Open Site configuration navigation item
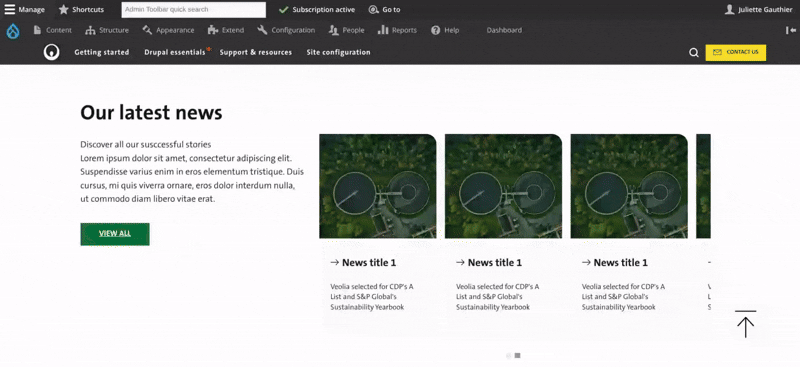The image size is (800, 367). coord(338,52)
